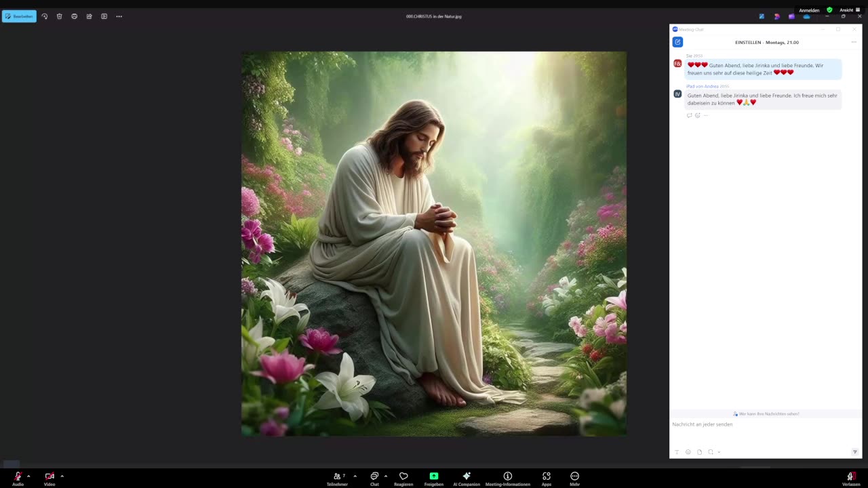Expand the Teilnehmer options arrow
Screen dimensions: 868x488
pyautogui.click(x=355, y=476)
